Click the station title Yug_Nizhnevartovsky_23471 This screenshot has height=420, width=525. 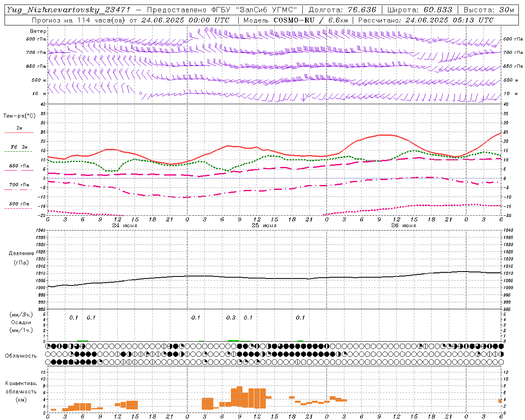(68, 10)
